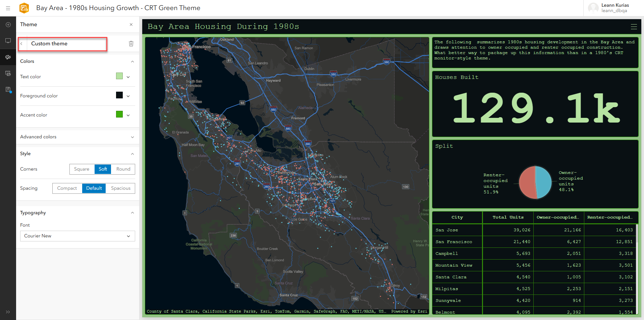The height and width of the screenshot is (320, 644).
Task: Open the mobile layout icon in sidebar
Action: point(8,73)
